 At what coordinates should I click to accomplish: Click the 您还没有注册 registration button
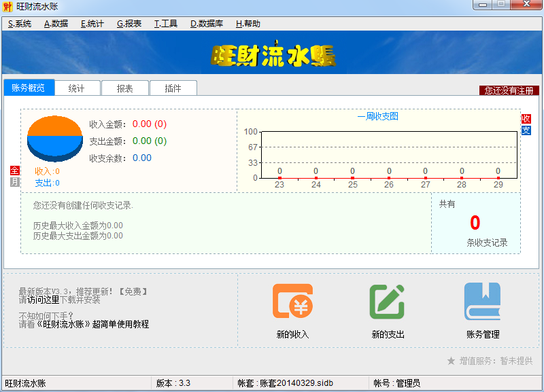click(x=509, y=90)
